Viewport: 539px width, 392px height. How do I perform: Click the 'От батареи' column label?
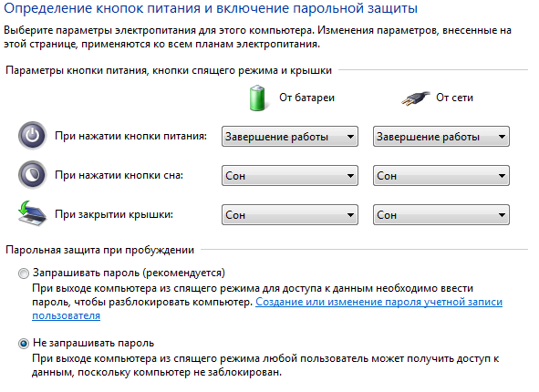pos(306,98)
